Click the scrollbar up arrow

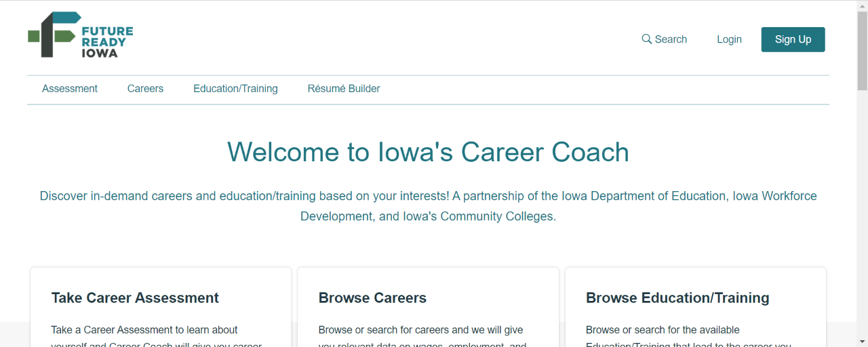coord(862,5)
